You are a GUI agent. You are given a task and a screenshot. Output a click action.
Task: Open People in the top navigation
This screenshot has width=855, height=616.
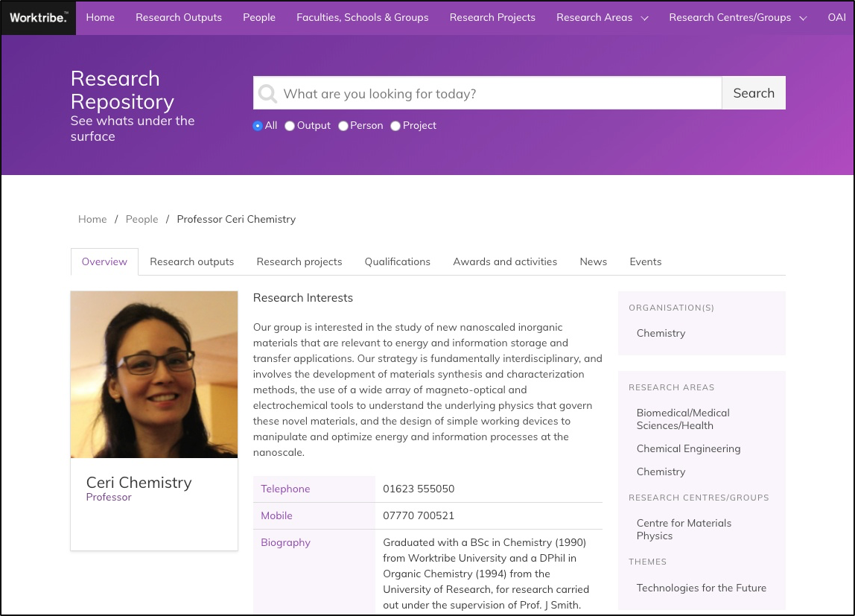(259, 17)
